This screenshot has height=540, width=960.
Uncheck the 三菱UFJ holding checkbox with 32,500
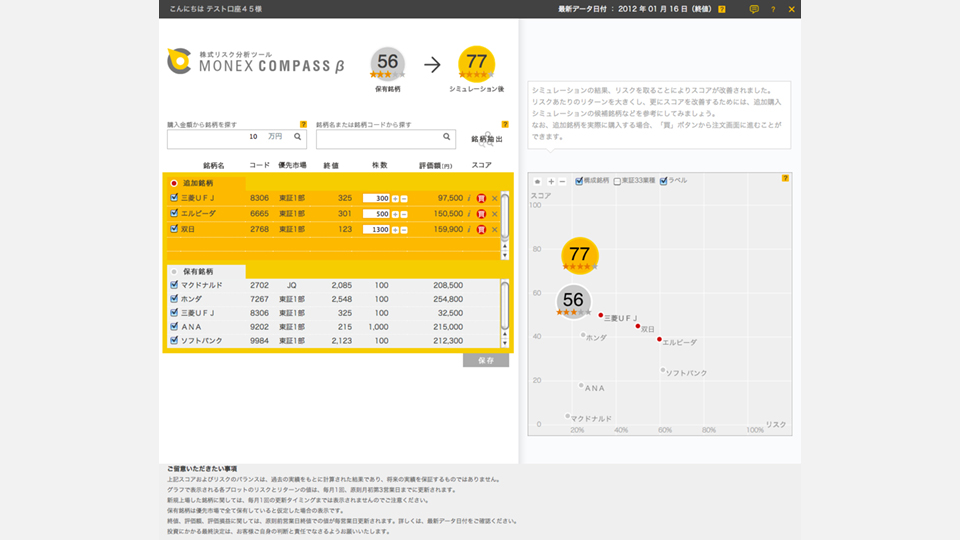pos(174,312)
